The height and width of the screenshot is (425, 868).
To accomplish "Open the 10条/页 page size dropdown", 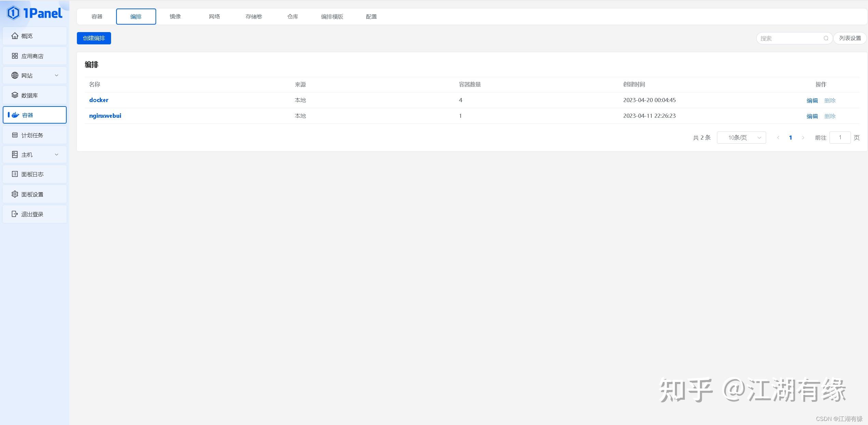I will pos(741,138).
